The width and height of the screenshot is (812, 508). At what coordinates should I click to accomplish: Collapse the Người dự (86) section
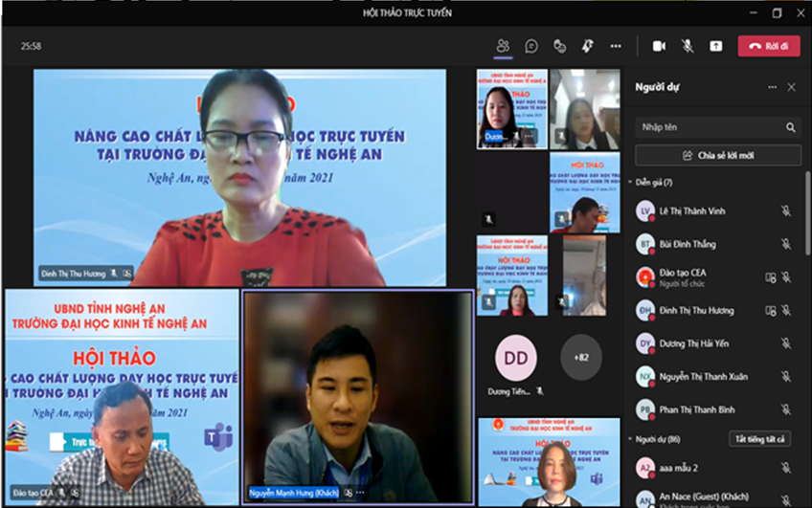coord(630,439)
